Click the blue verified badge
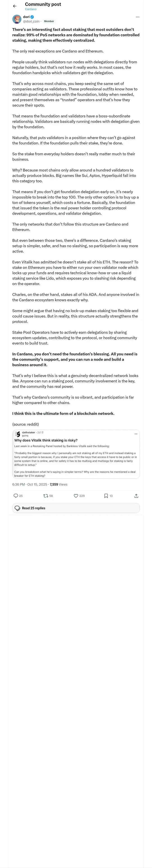152x868 pixels. [32, 17]
